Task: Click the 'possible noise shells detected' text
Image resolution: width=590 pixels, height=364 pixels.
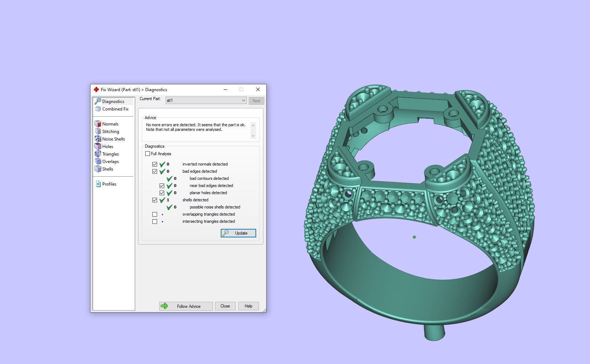Action: tap(215, 207)
